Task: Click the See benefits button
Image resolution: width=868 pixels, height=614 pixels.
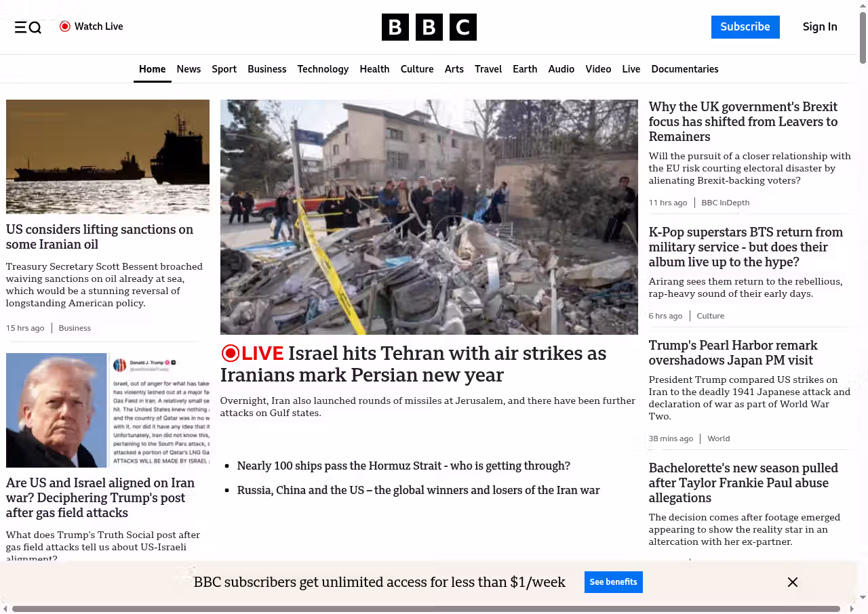Action: [613, 582]
